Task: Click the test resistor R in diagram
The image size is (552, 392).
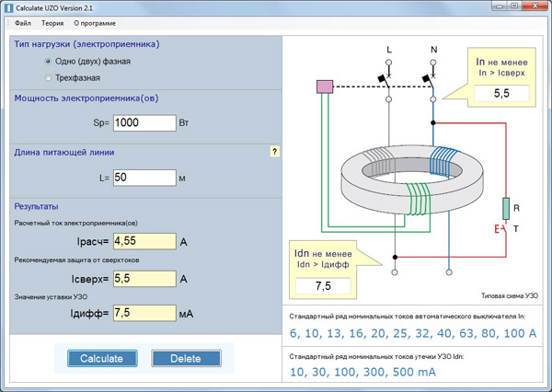Action: 505,207
